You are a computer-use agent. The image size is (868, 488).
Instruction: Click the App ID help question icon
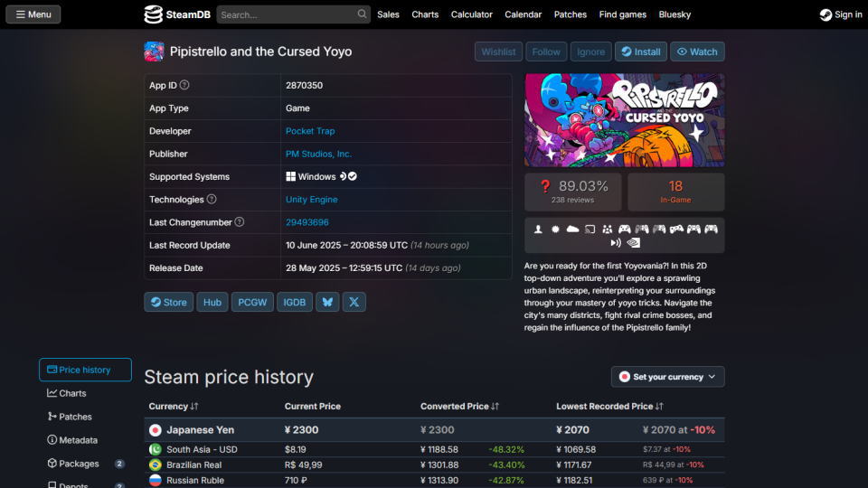pos(184,85)
